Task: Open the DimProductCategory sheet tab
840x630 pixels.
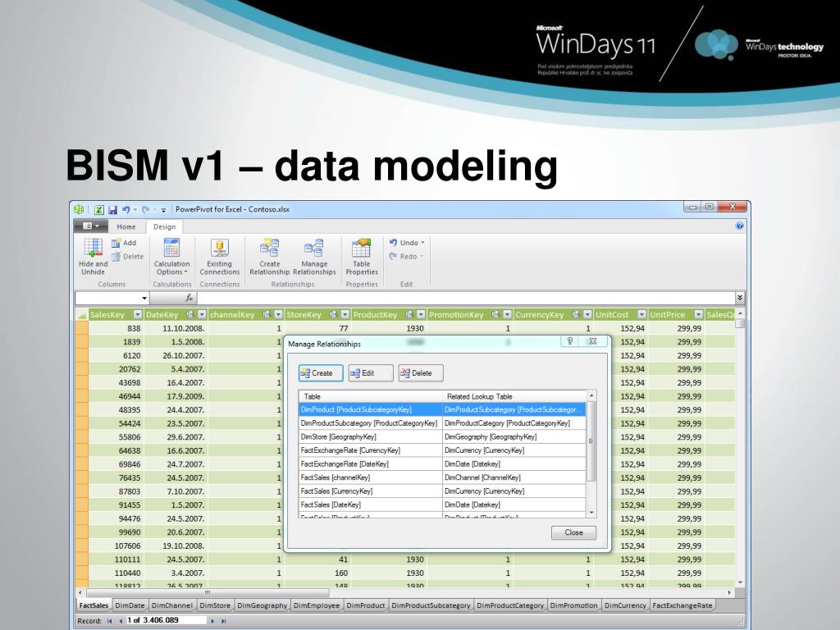Action: (510, 605)
